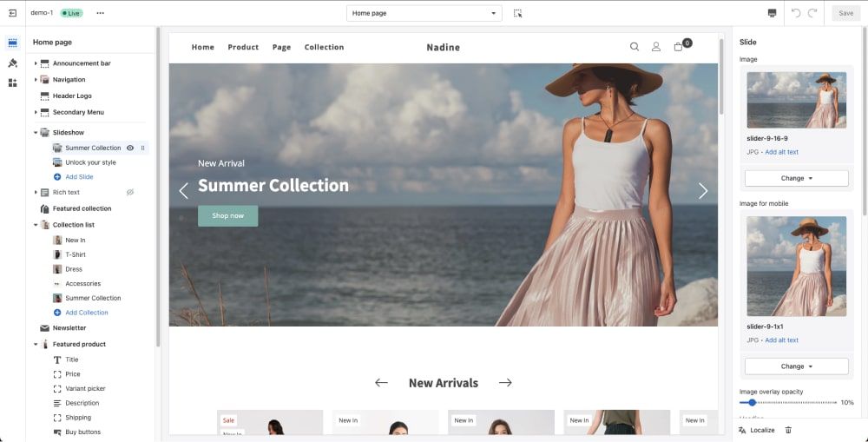The image size is (868, 442).
Task: Open the three-dot more actions menu
Action: tap(100, 13)
